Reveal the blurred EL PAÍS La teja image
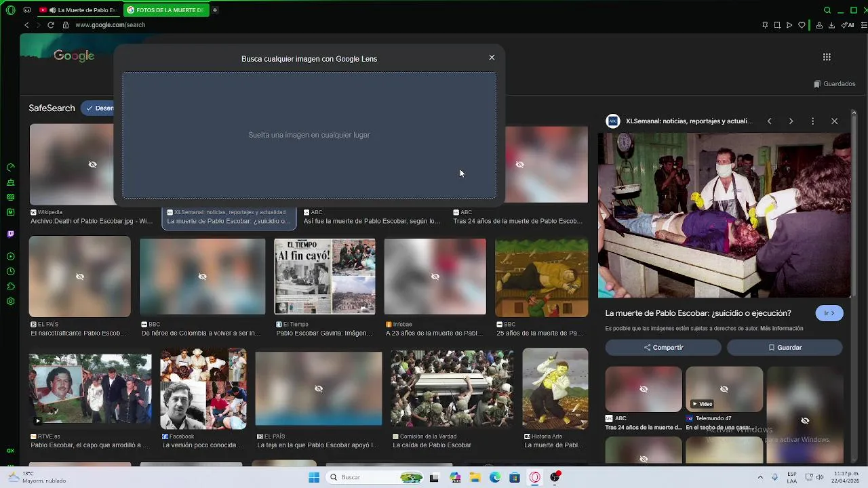868x488 pixels. [319, 388]
